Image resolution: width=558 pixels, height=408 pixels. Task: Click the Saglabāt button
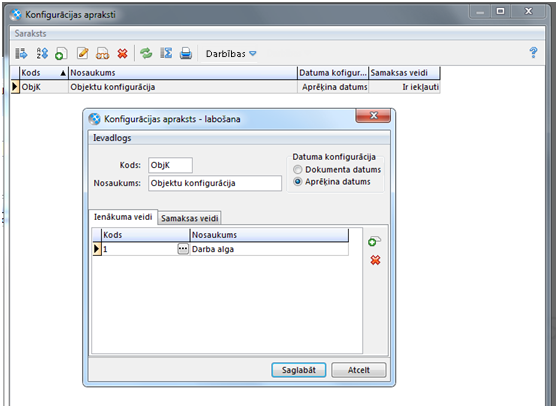click(x=299, y=370)
